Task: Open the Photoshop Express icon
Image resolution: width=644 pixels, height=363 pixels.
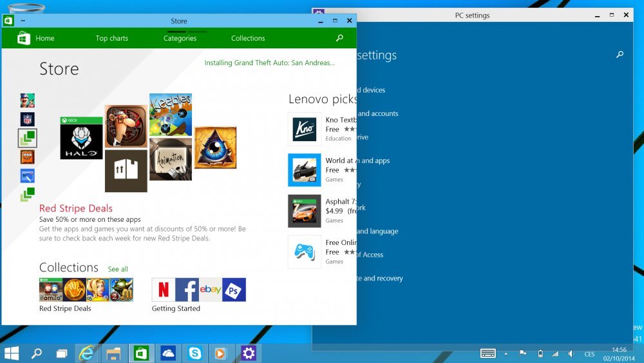Action: click(x=234, y=290)
